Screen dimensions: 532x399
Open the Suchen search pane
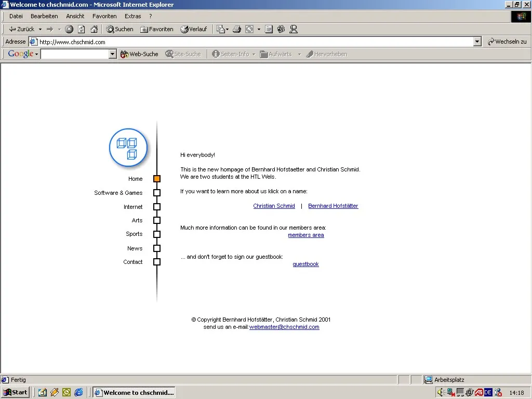point(120,29)
